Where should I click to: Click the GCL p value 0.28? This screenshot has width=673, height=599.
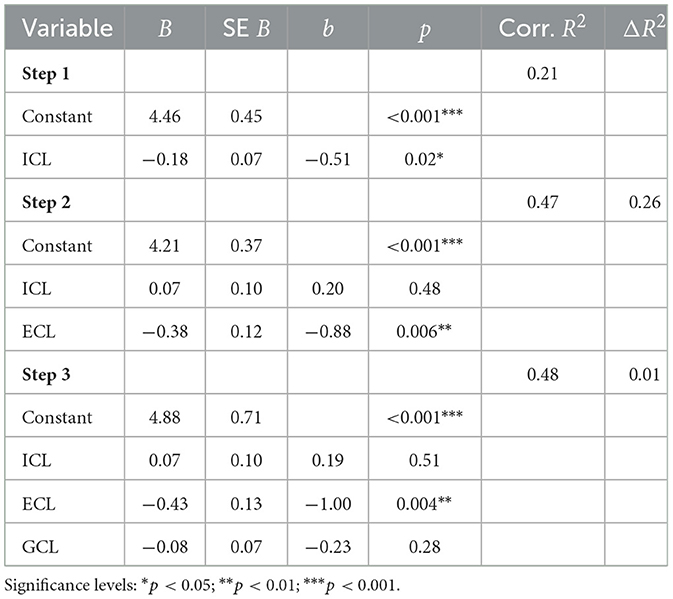click(424, 547)
